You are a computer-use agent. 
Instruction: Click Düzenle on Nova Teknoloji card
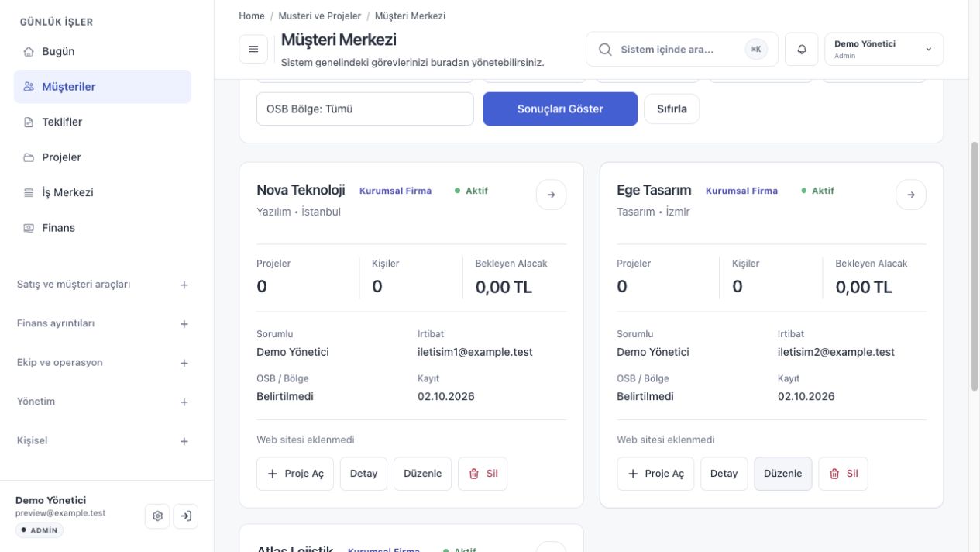tap(423, 474)
